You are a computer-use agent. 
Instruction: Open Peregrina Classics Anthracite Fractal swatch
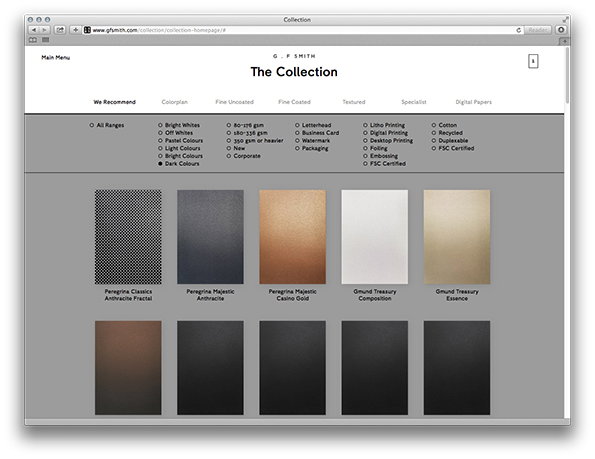128,237
